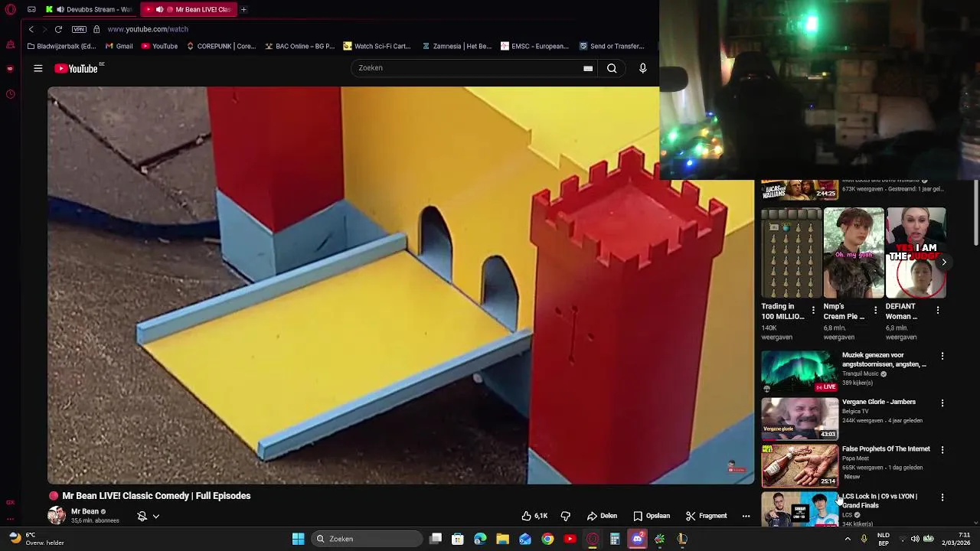Open File Explorer from the taskbar

pyautogui.click(x=502, y=539)
